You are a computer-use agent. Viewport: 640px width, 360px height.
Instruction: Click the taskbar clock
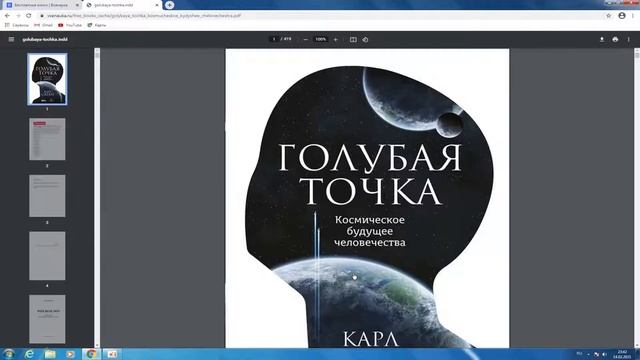coord(622,354)
